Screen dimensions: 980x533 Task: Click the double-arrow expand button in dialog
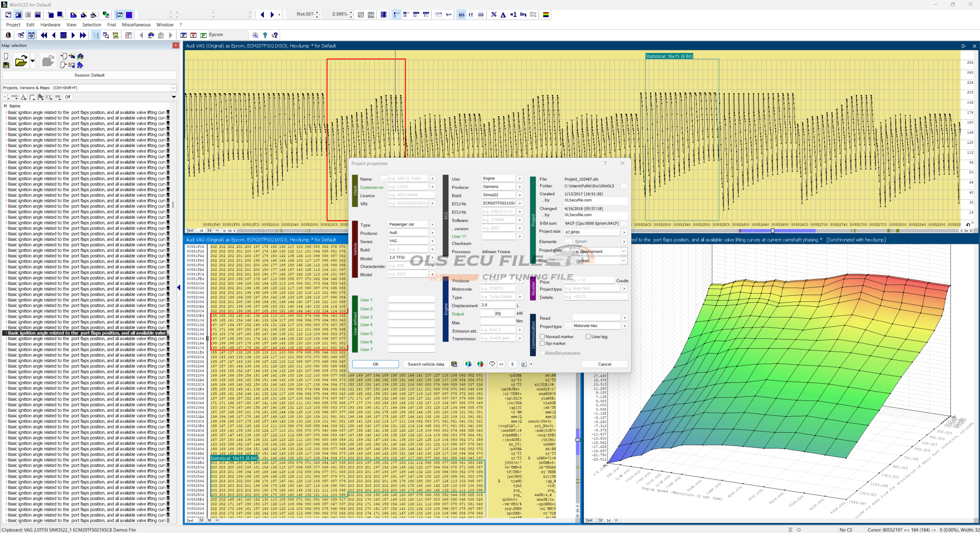[501, 364]
